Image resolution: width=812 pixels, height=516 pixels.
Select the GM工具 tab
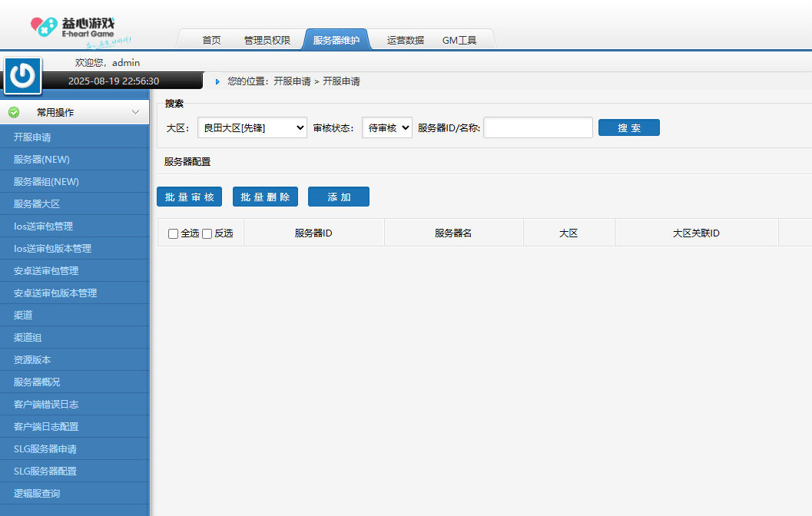pyautogui.click(x=459, y=40)
